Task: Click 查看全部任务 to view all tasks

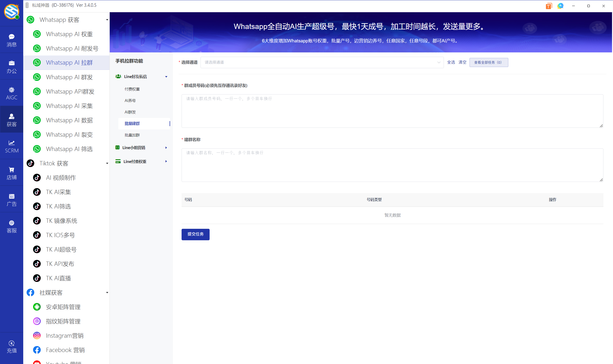Action: 488,62
